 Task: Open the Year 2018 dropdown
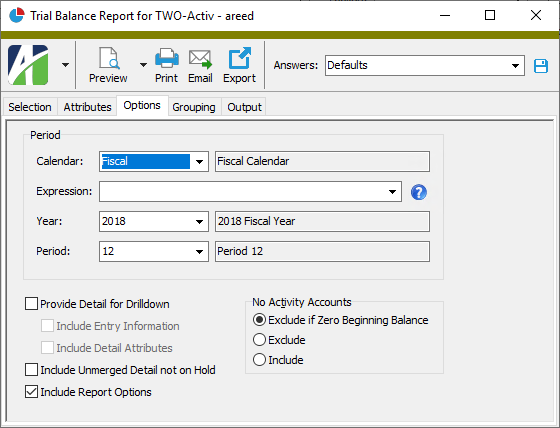(x=200, y=222)
